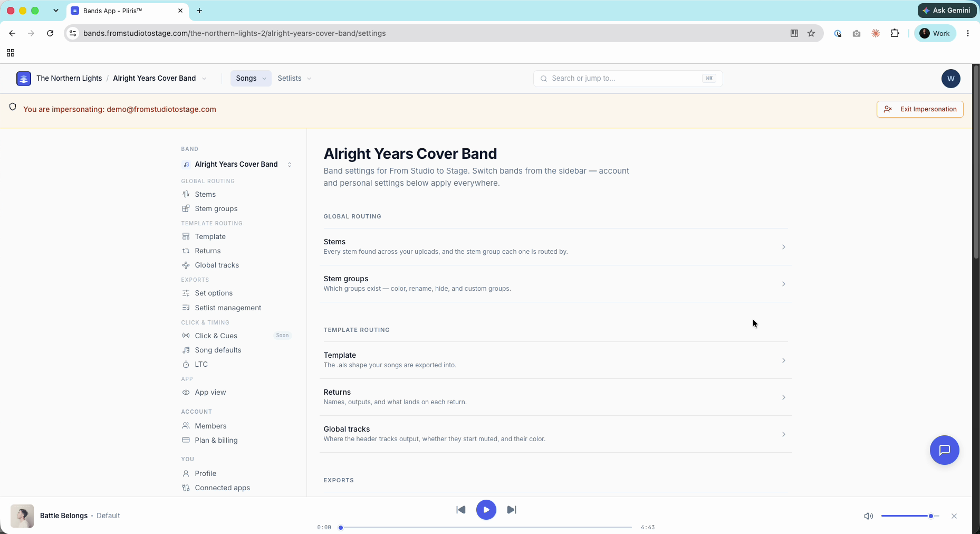The width and height of the screenshot is (980, 534).
Task: Open the Chrome extensions puzzle icon
Action: pyautogui.click(x=895, y=33)
